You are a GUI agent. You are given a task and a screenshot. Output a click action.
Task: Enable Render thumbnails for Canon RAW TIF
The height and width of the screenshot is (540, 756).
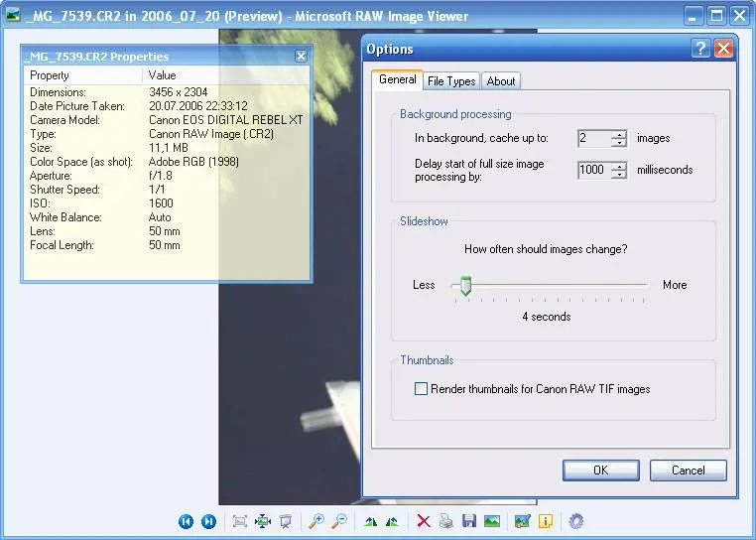[x=421, y=388]
